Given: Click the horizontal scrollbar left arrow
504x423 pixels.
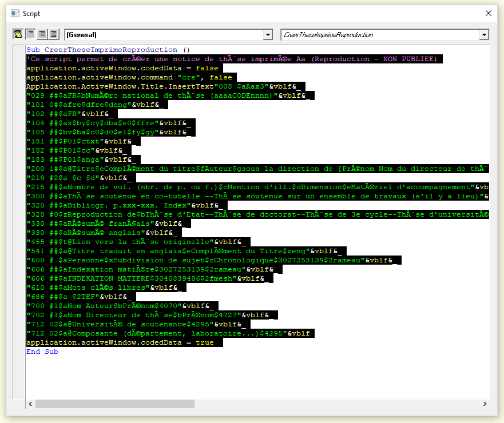Looking at the screenshot, I should tap(30, 404).
